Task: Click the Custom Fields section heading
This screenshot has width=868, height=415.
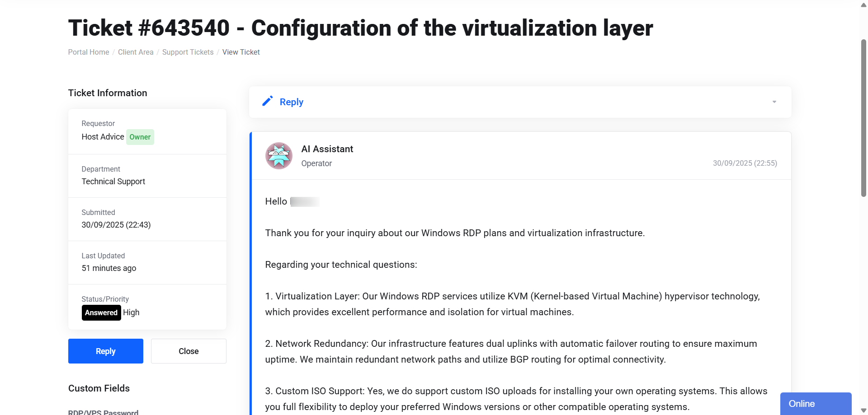Action: point(99,388)
